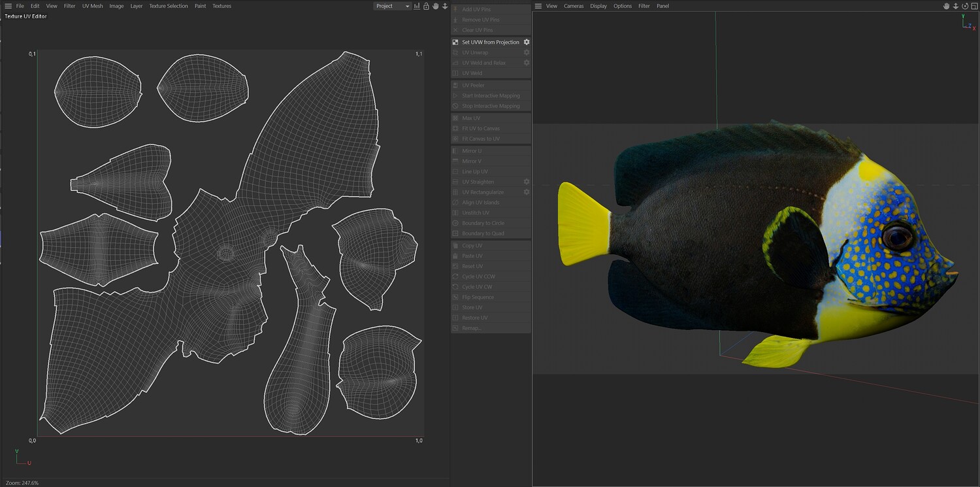Open the Edit menu in UV editor

(x=35, y=6)
